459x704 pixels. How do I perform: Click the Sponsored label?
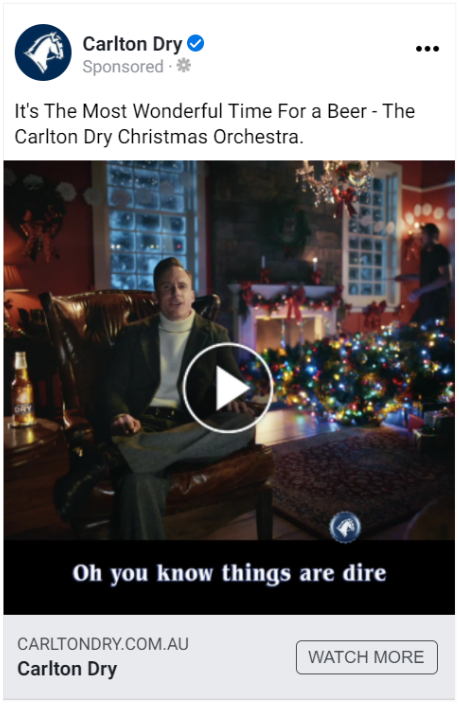coord(123,66)
